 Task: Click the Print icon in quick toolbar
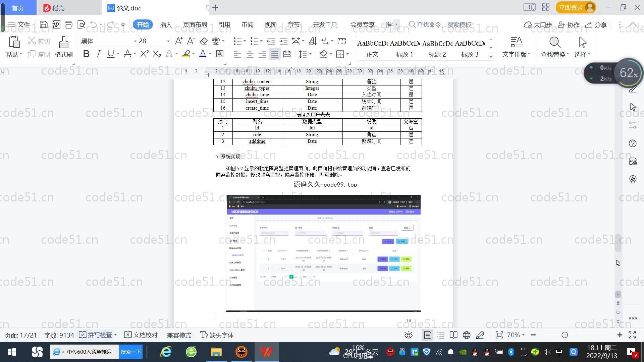(68, 24)
